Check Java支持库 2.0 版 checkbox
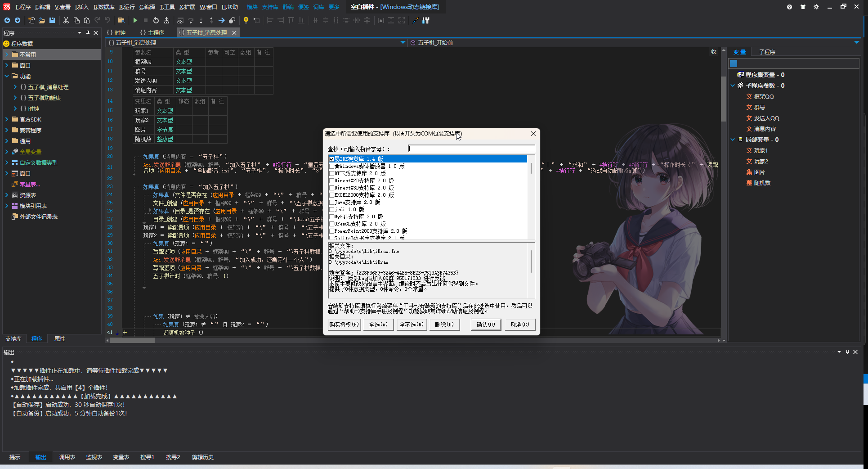The image size is (868, 469). pyautogui.click(x=331, y=202)
